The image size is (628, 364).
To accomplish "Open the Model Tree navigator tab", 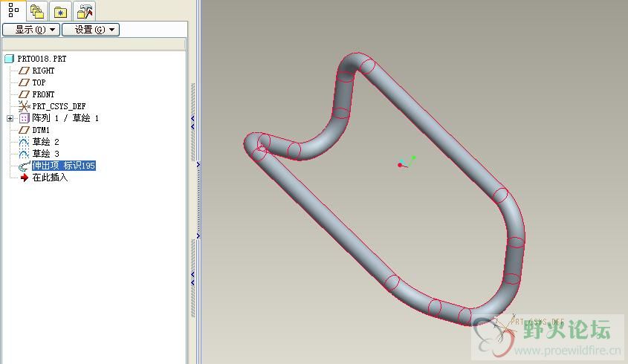I will [13, 10].
